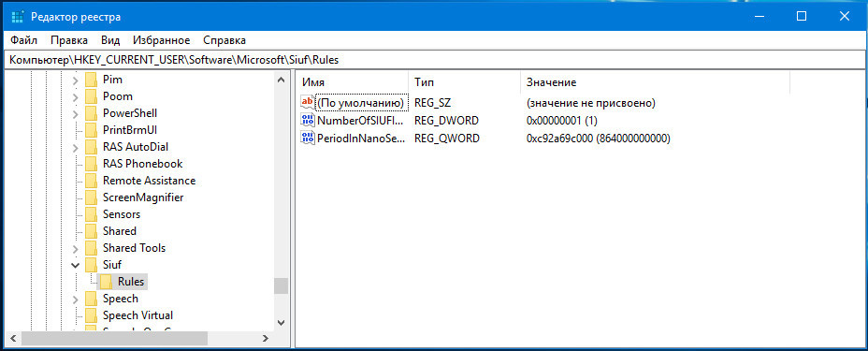Image resolution: width=868 pixels, height=351 pixels.
Task: Click the tree vertical scrollbar up arrow
Action: 282,80
